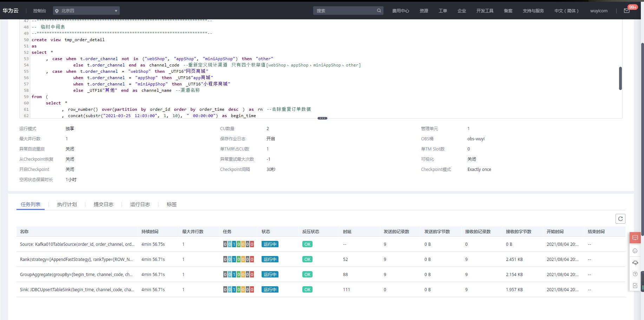Open the red chat feedback icon
644x320 pixels.
[x=635, y=238]
